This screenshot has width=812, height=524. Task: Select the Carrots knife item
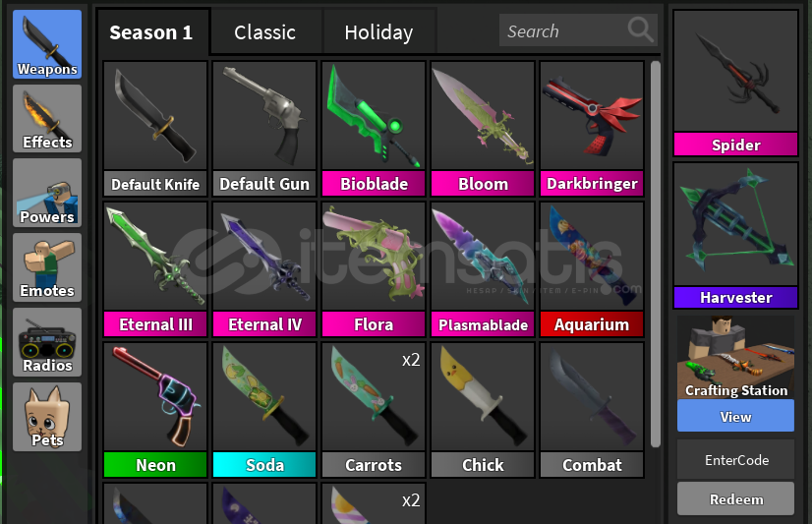(x=374, y=410)
